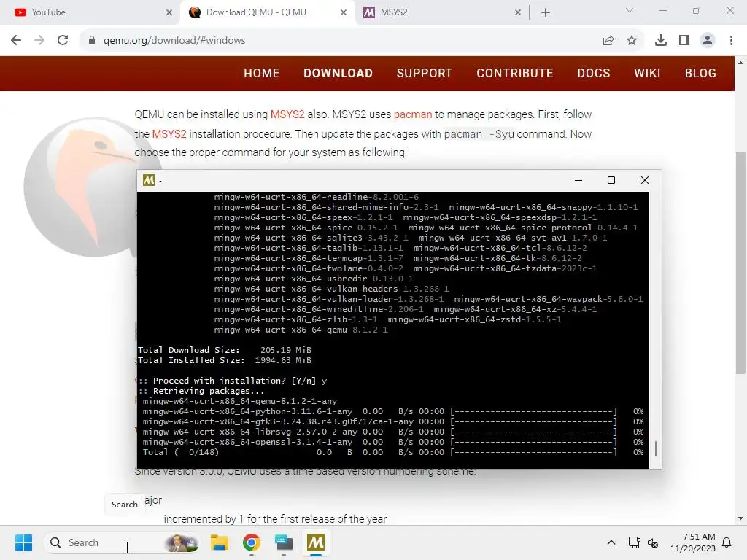Toggle the Chrome side panel icon
Screen dimensions: 747x560
click(x=684, y=41)
